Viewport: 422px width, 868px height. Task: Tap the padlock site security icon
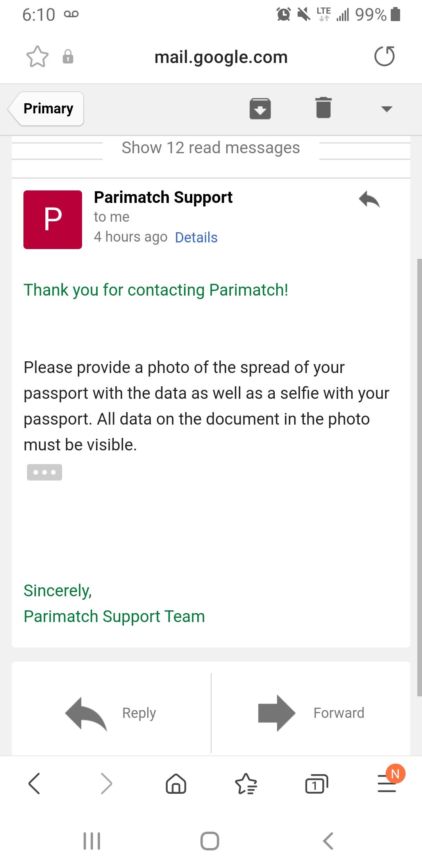click(68, 57)
